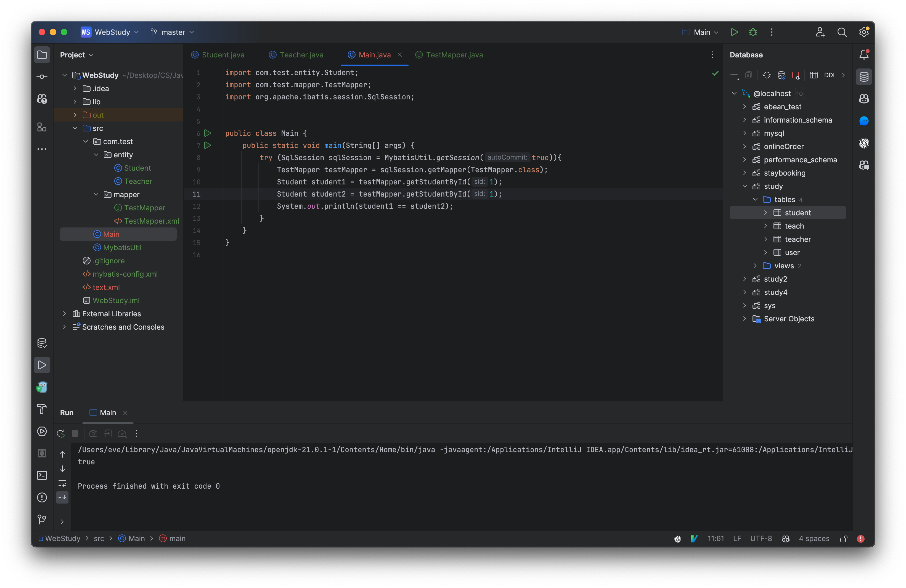Expand the out folder in Project tree
Screen dimensions: 906x588
75,115
